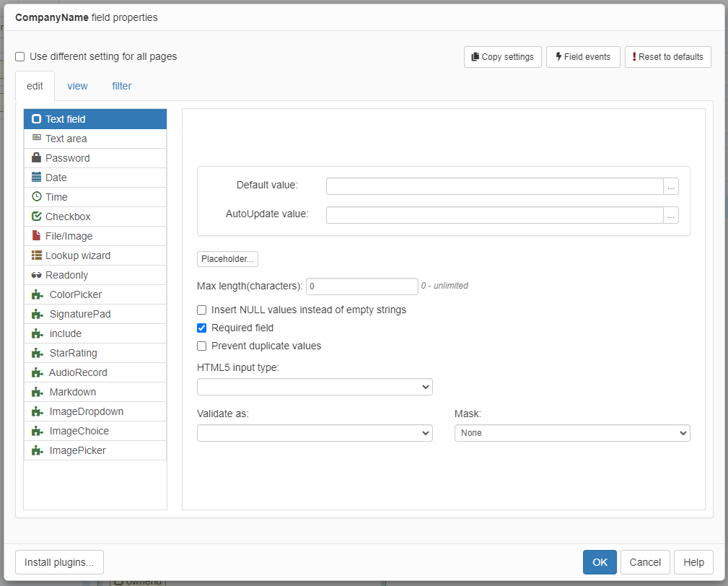Choose the Time clock icon
Viewport: 728px width, 586px height.
coord(36,196)
